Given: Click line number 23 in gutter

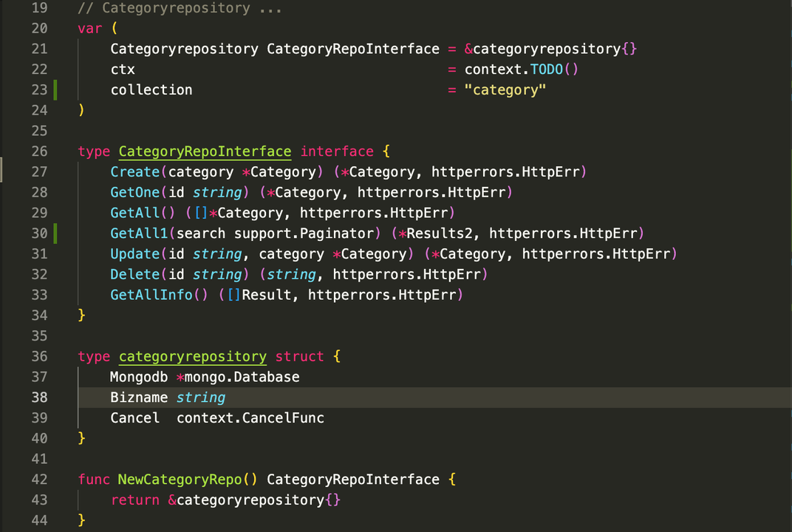Looking at the screenshot, I should pyautogui.click(x=39, y=90).
